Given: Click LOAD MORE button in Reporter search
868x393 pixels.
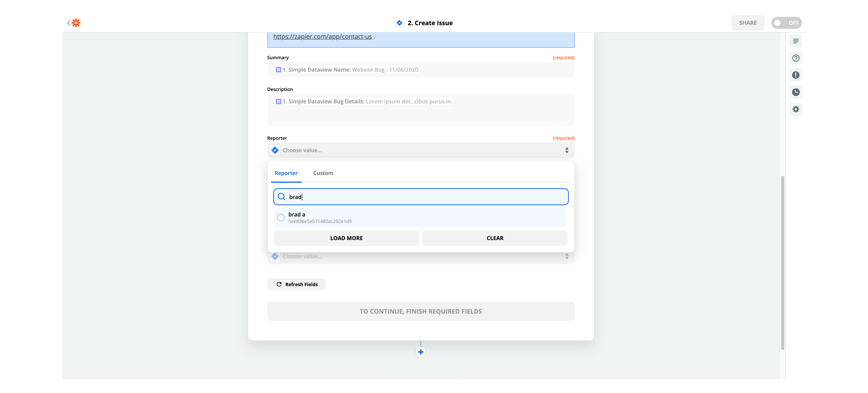Looking at the screenshot, I should (x=346, y=238).
